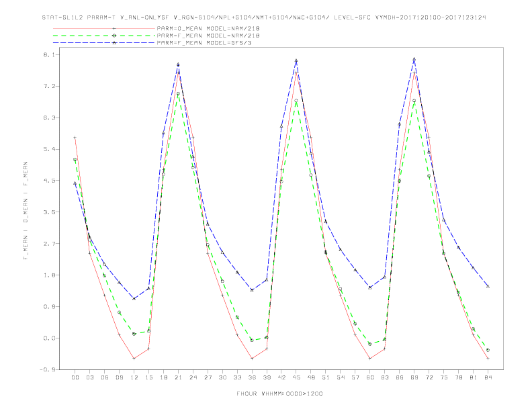Select legend entry PARM=O_MEAN MODEL=NAM/218
Viewport: 532px width, 411px height.
pyautogui.click(x=208, y=28)
